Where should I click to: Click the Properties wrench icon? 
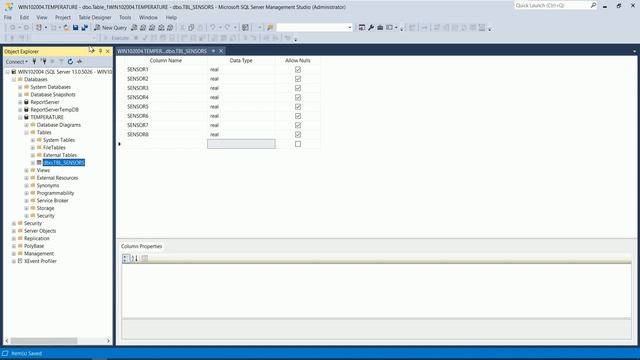(x=371, y=27)
